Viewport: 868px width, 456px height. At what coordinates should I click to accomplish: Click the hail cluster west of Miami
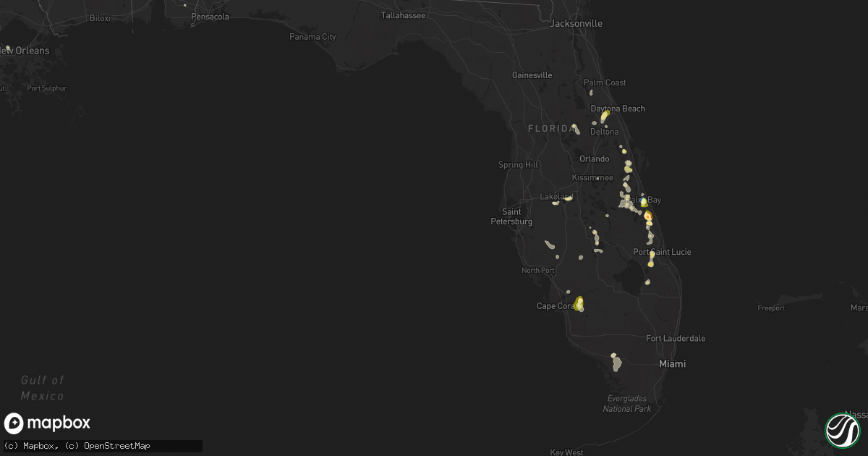pos(616,361)
